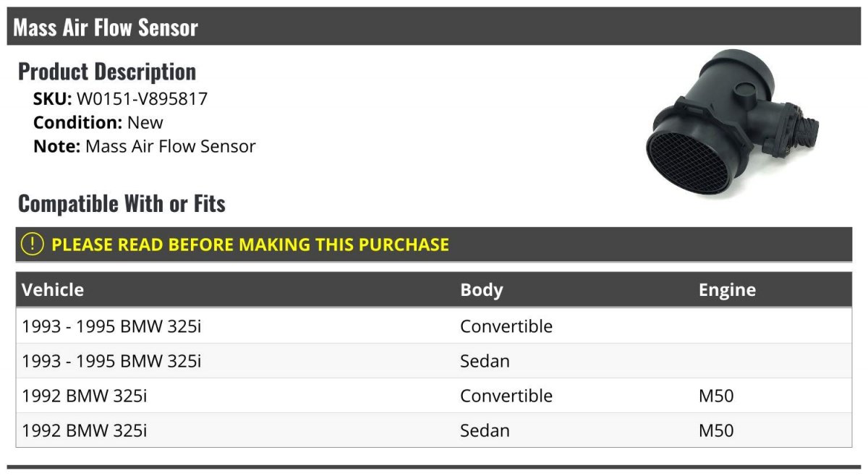Click the Mass Air Flow Sensor title bar
868x476 pixels.
click(434, 27)
